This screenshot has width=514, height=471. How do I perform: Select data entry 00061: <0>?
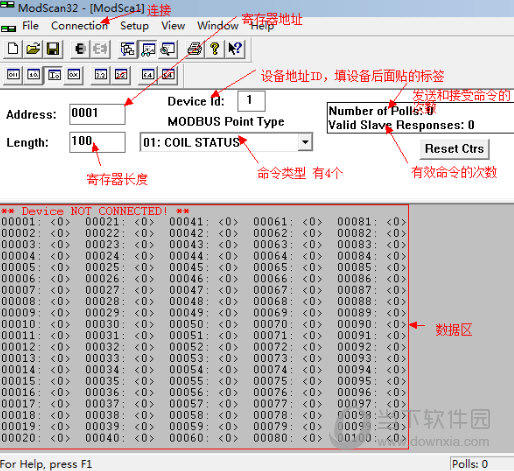click(x=288, y=222)
